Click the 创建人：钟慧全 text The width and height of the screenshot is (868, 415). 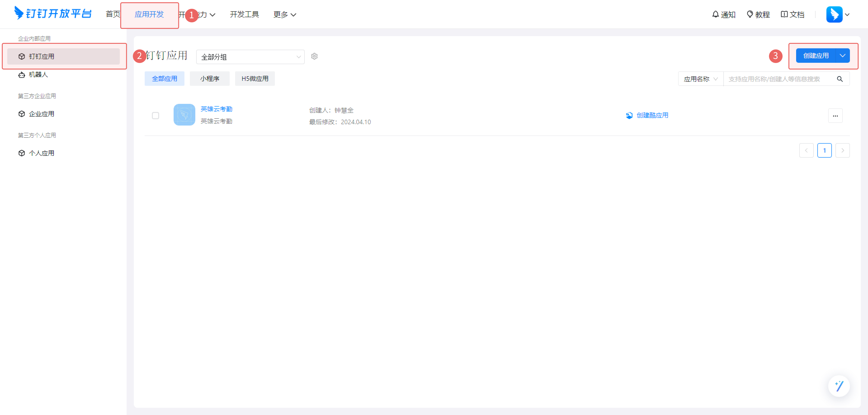331,110
